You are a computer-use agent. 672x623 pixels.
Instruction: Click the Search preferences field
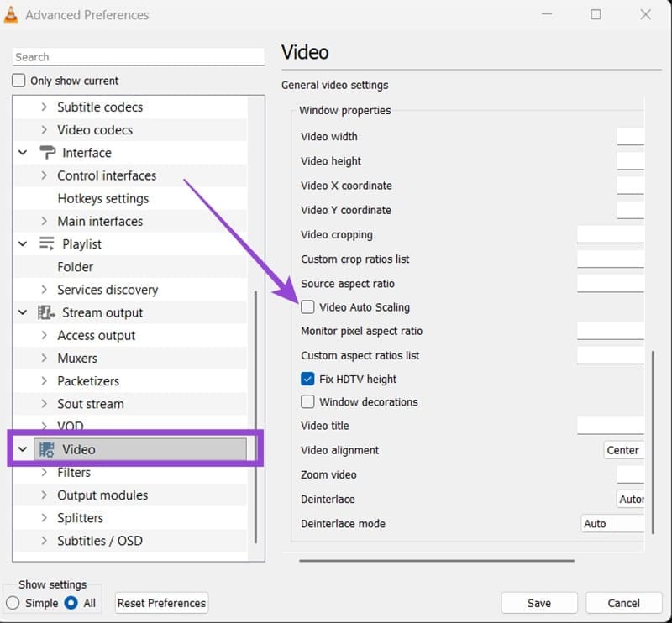(137, 56)
